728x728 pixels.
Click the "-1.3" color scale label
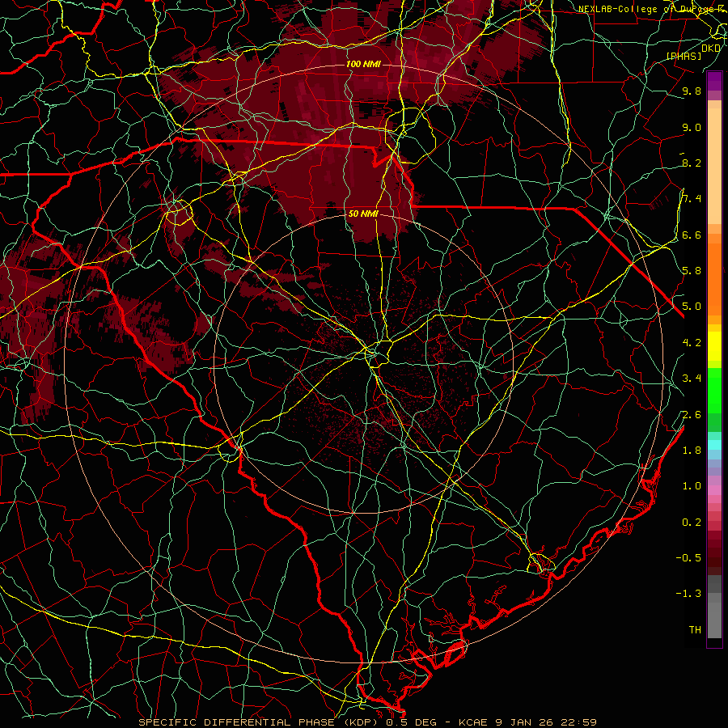[688, 594]
